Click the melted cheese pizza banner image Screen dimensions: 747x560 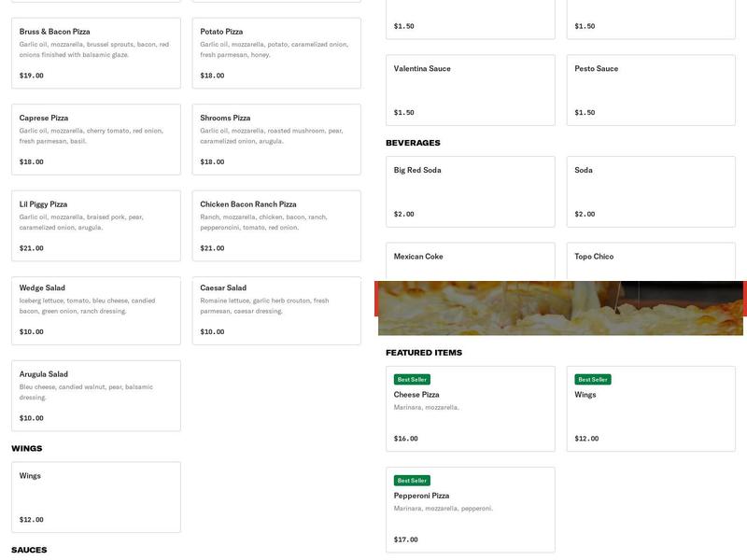point(560,310)
